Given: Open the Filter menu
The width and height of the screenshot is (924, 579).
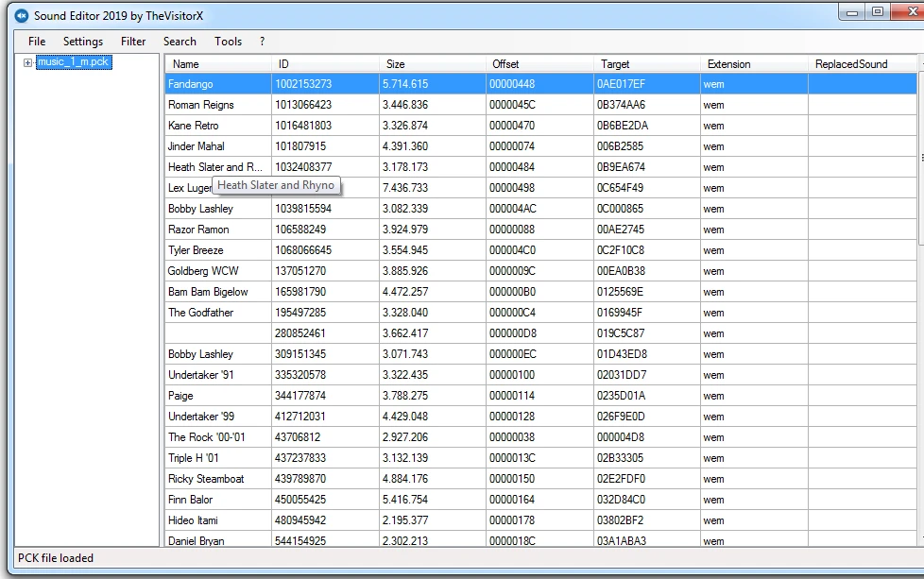Looking at the screenshot, I should [133, 42].
